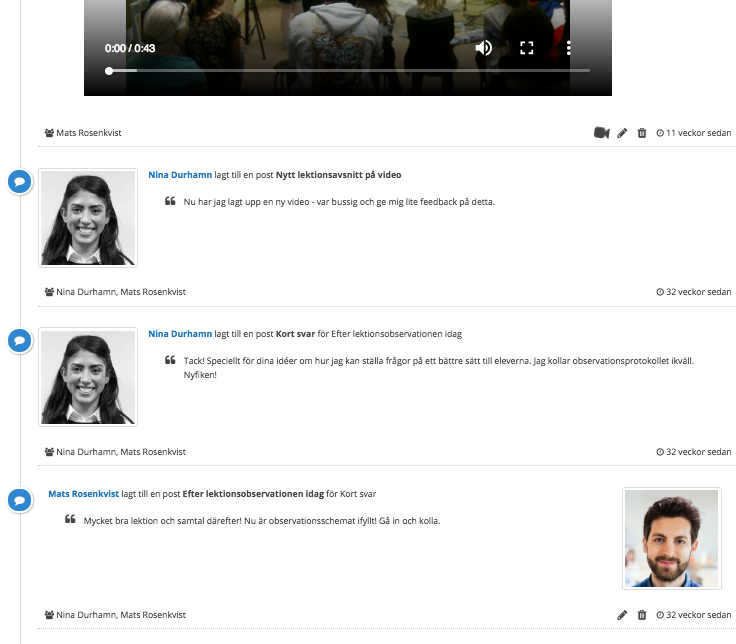Open the video player's three-dot options menu
736x644 pixels.
[x=568, y=48]
